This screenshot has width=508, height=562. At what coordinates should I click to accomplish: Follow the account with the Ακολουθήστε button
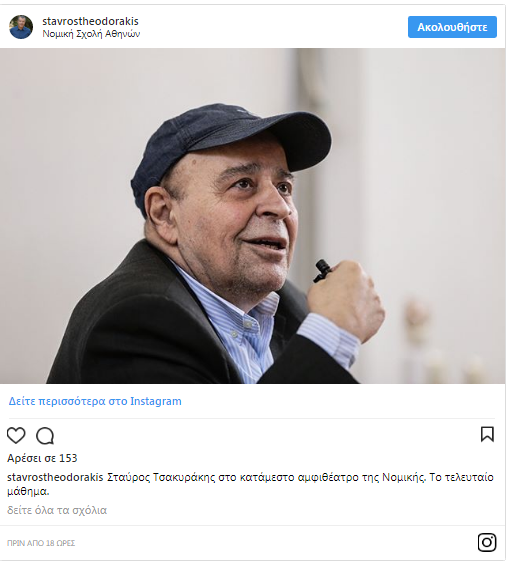[x=452, y=27]
